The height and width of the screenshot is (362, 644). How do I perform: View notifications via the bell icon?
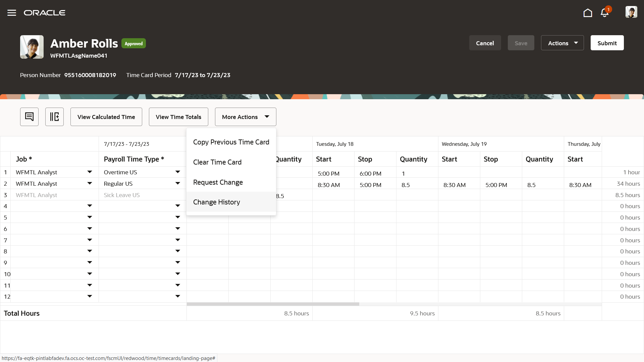604,13
